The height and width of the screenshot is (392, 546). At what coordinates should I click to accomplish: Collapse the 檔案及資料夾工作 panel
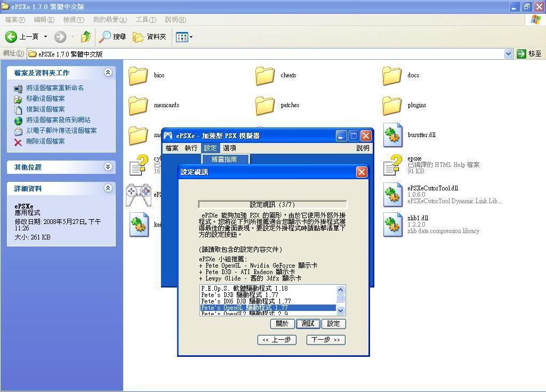[108, 73]
